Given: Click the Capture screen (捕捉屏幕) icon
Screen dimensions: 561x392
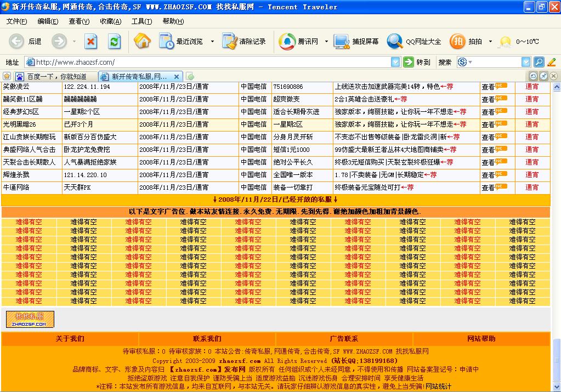Looking at the screenshot, I should [342, 41].
